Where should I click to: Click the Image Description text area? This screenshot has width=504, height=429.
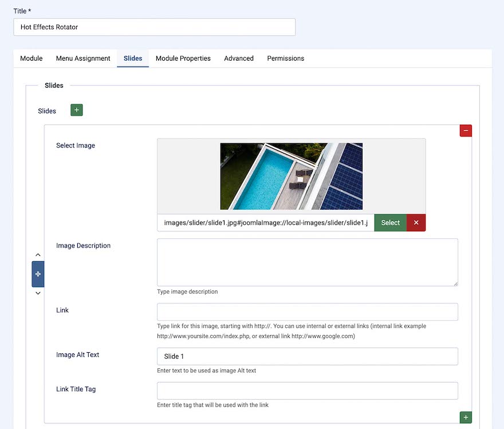tap(308, 262)
